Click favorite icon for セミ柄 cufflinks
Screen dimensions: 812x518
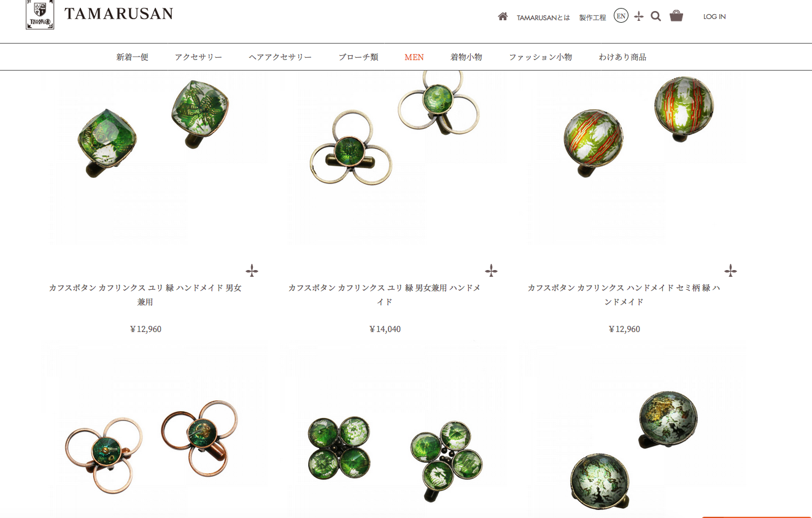[x=730, y=270]
